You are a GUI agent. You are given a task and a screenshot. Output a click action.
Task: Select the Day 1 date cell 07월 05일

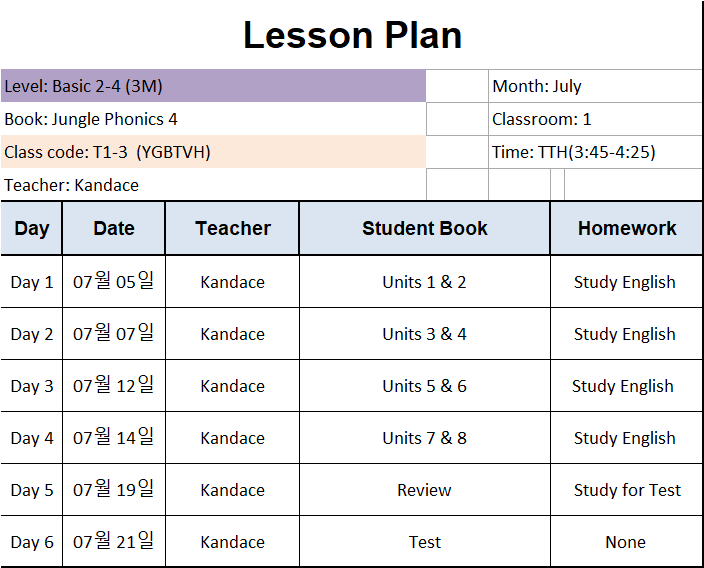tap(114, 282)
